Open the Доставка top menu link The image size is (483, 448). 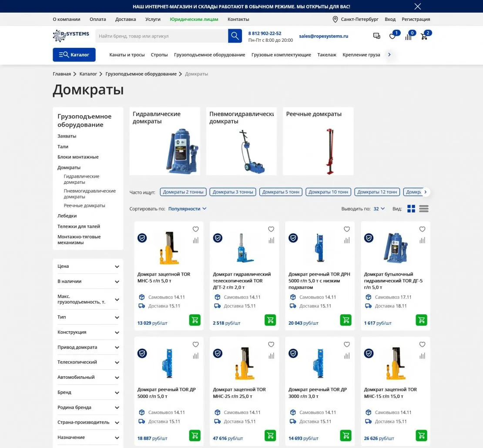(x=125, y=19)
